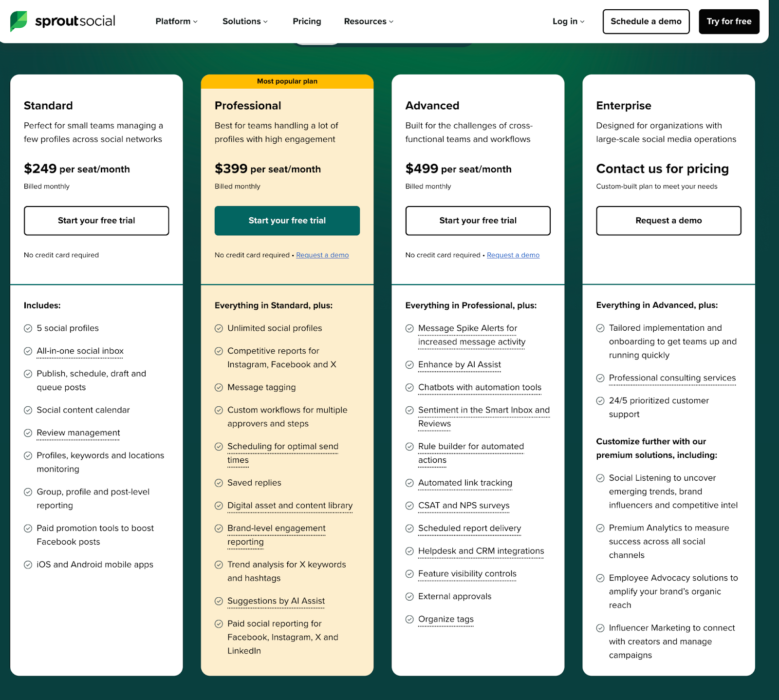This screenshot has height=700, width=779.
Task: Click checkmark beside Publish, schedule, draft
Action: (28, 374)
